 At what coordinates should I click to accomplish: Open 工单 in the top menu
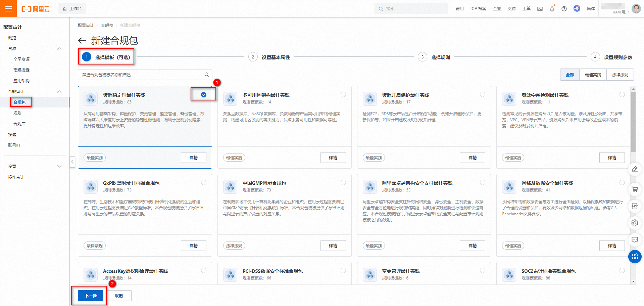pyautogui.click(x=526, y=9)
